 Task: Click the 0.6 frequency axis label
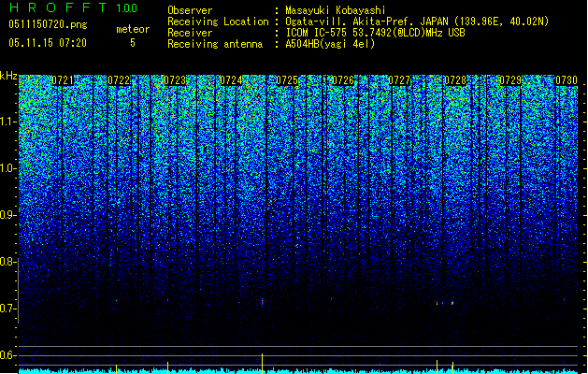(8, 355)
